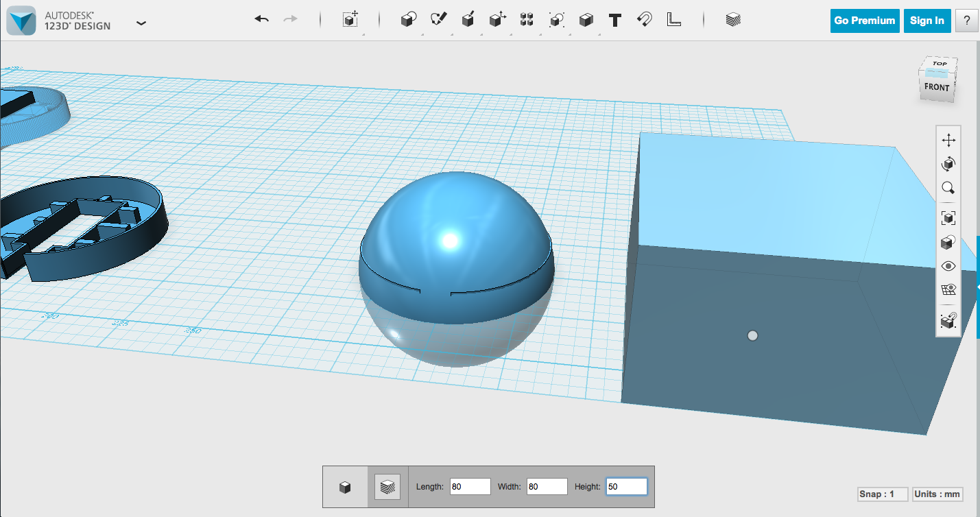
Task: Click the Sign In button
Action: pos(927,21)
